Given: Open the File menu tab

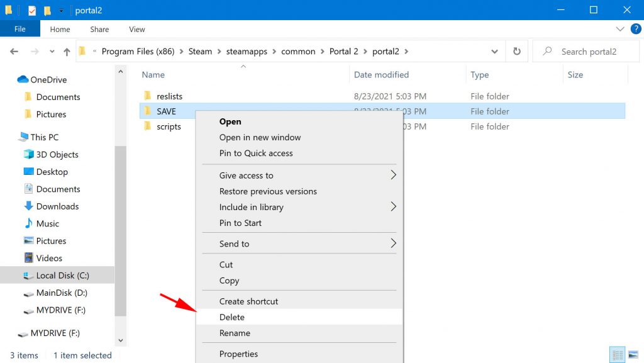Looking at the screenshot, I should (19, 29).
